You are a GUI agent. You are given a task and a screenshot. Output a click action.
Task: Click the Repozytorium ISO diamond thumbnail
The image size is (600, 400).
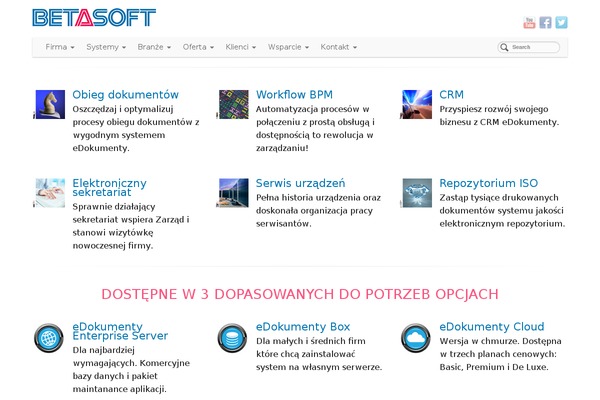[417, 193]
